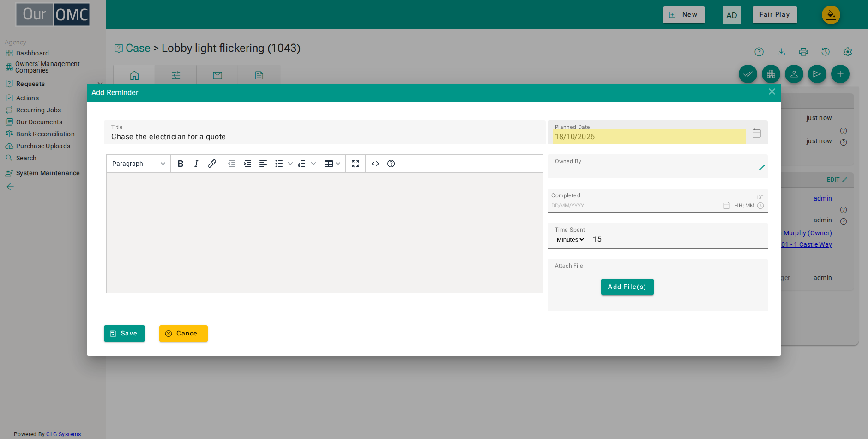Save the reminder
Image resolution: width=868 pixels, height=439 pixels.
click(124, 334)
